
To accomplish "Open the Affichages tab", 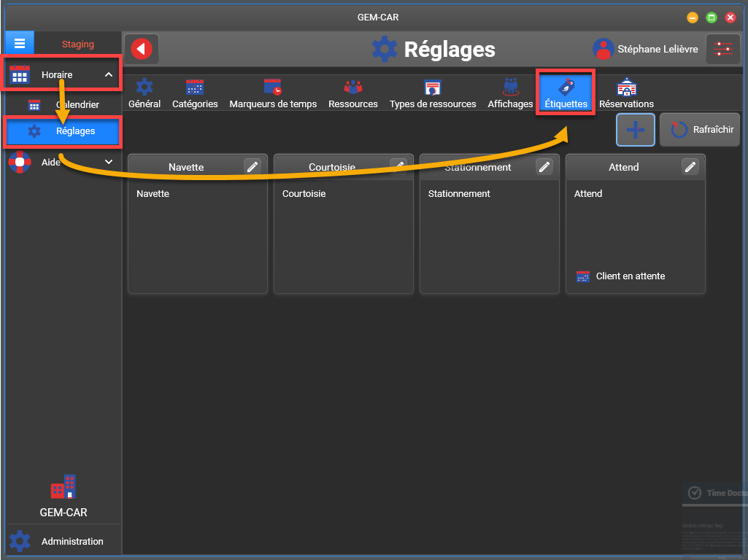I will coord(510,94).
